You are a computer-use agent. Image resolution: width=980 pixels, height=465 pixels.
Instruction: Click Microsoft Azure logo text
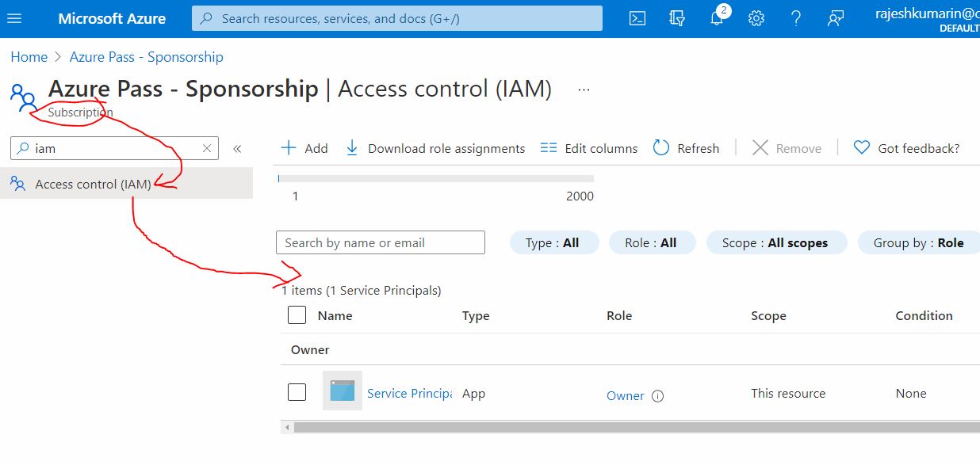click(x=112, y=18)
